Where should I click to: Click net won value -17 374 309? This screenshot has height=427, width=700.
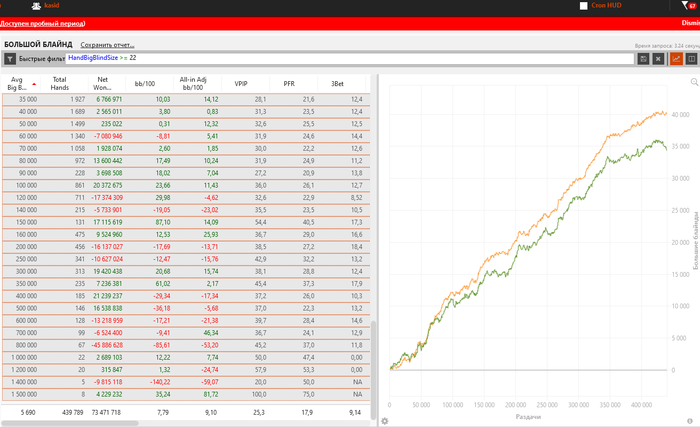(x=107, y=197)
